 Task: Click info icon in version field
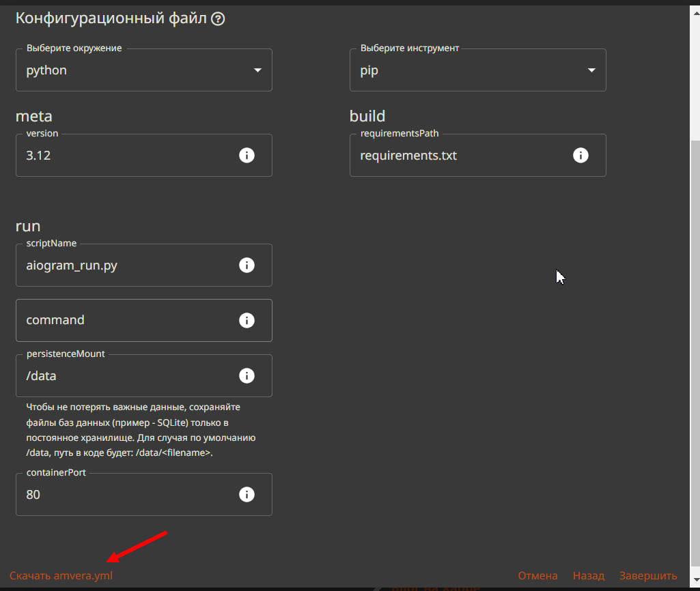coord(247,156)
